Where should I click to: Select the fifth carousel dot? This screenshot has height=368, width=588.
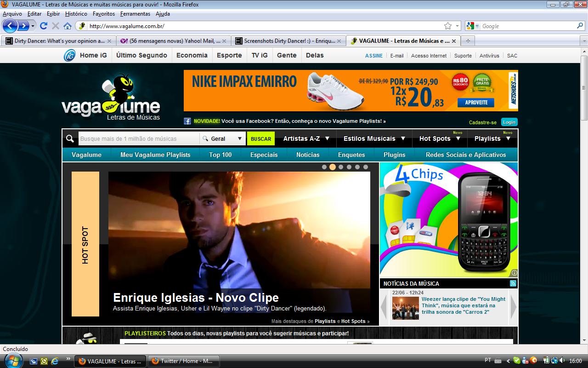[357, 167]
